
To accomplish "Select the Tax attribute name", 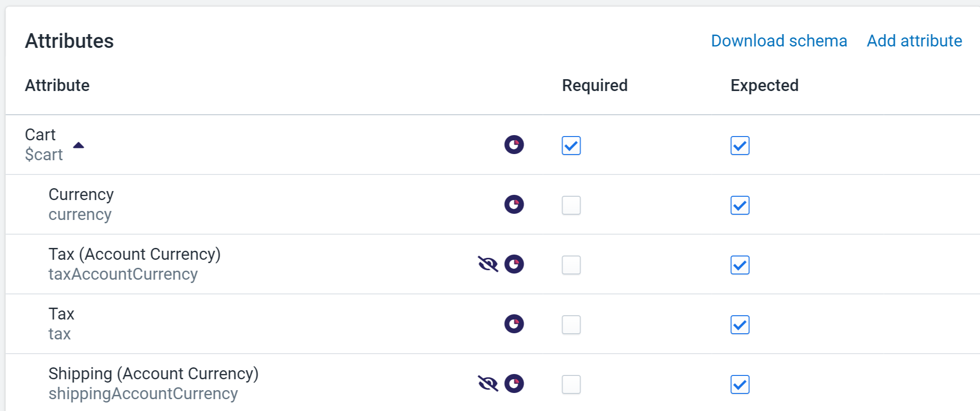I will 62,314.
